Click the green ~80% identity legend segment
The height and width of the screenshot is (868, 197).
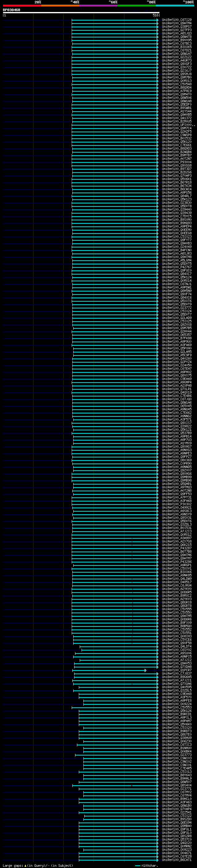pyautogui.click(x=136, y=6)
